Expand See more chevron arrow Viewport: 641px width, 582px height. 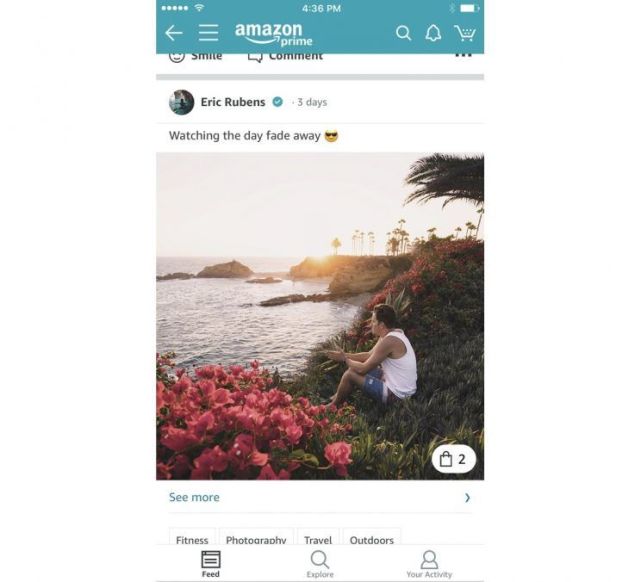(x=467, y=497)
